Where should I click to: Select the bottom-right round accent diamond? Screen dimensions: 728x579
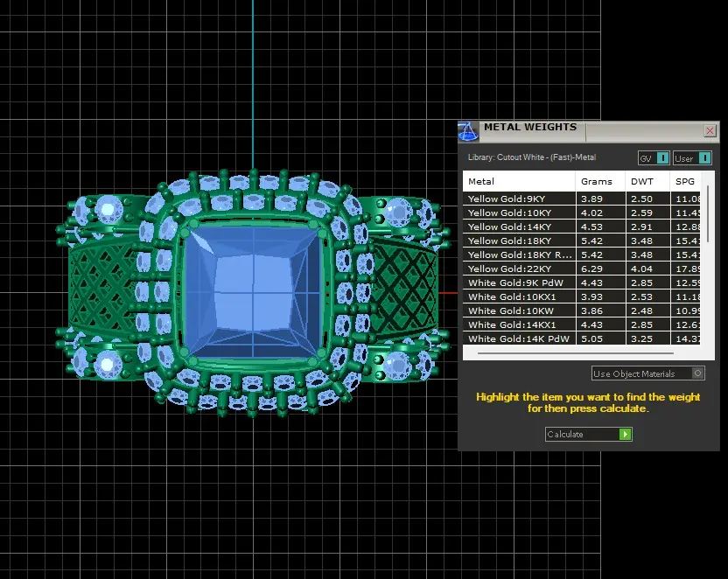click(x=397, y=365)
